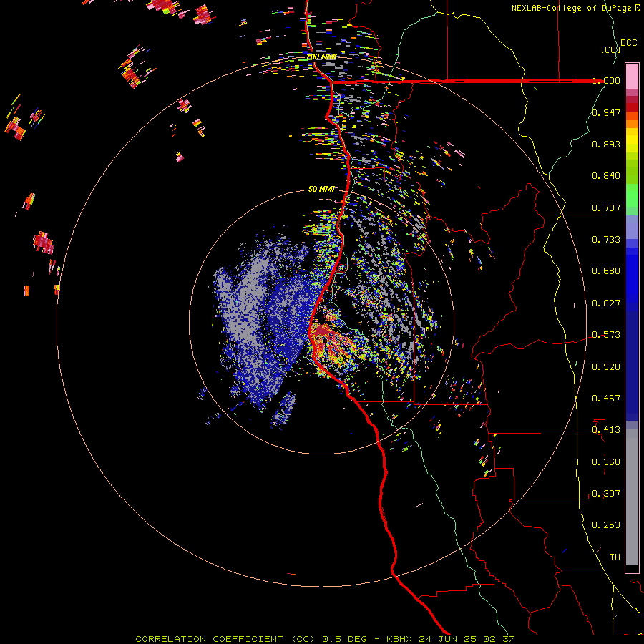Click the 0.307 scale value
The height and width of the screenshot is (644, 644).
click(x=606, y=494)
